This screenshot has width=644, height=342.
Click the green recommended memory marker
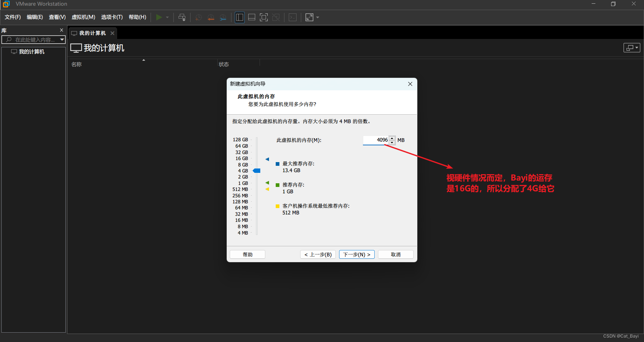coord(267,183)
